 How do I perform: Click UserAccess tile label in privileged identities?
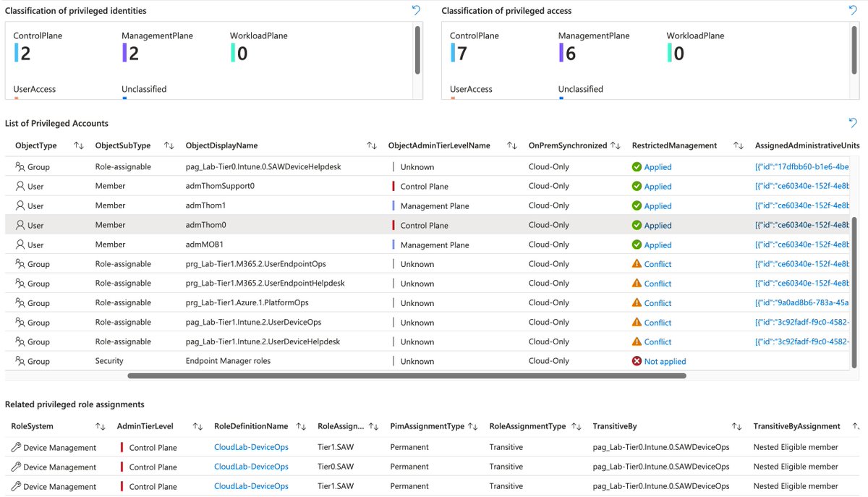click(35, 89)
